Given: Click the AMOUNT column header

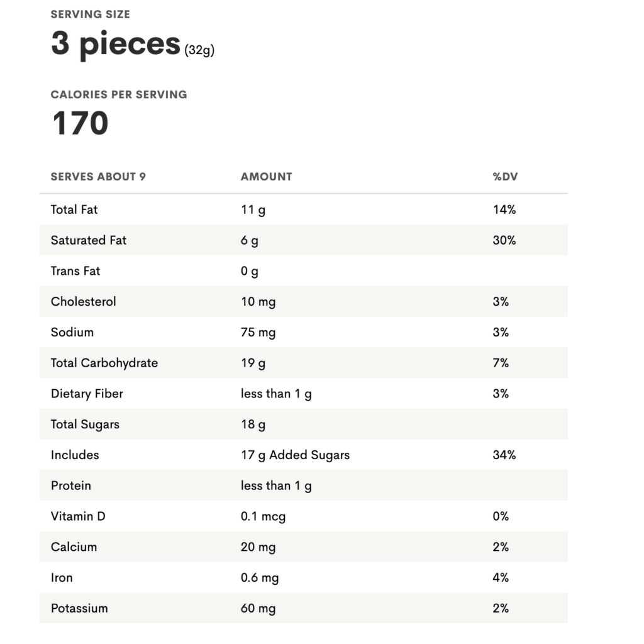Looking at the screenshot, I should click(x=266, y=177).
